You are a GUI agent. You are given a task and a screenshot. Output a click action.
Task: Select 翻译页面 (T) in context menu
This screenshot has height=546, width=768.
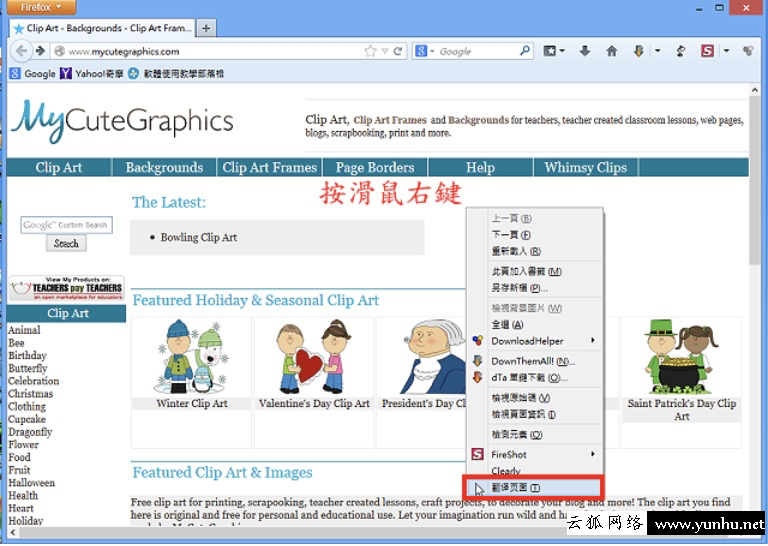(x=534, y=488)
